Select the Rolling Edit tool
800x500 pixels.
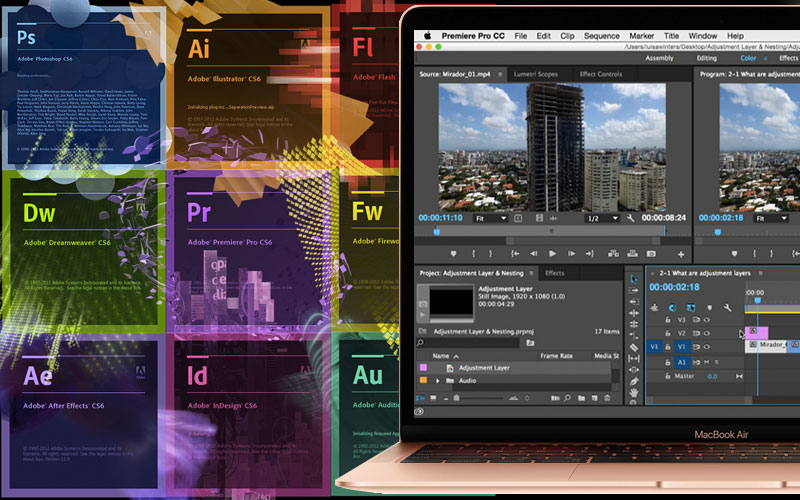(634, 324)
